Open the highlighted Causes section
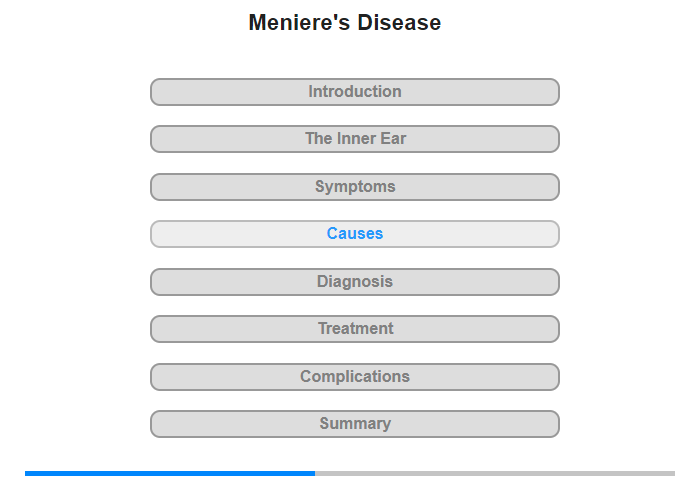 (x=354, y=234)
